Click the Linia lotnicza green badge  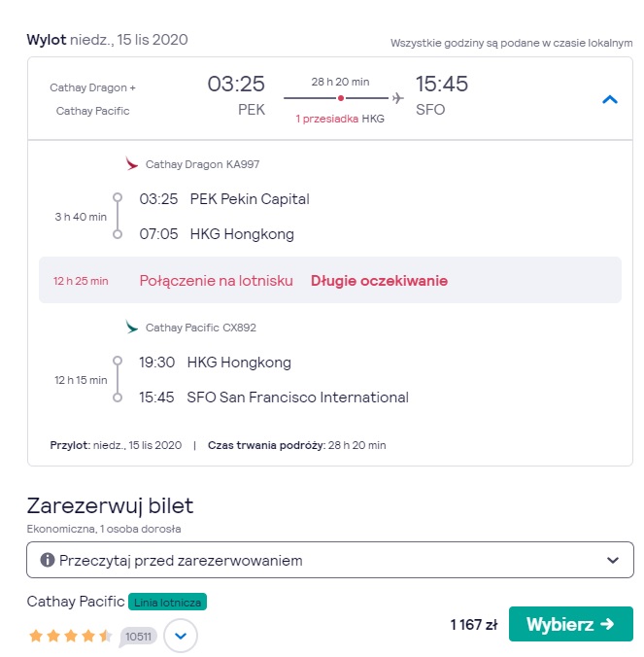click(167, 603)
